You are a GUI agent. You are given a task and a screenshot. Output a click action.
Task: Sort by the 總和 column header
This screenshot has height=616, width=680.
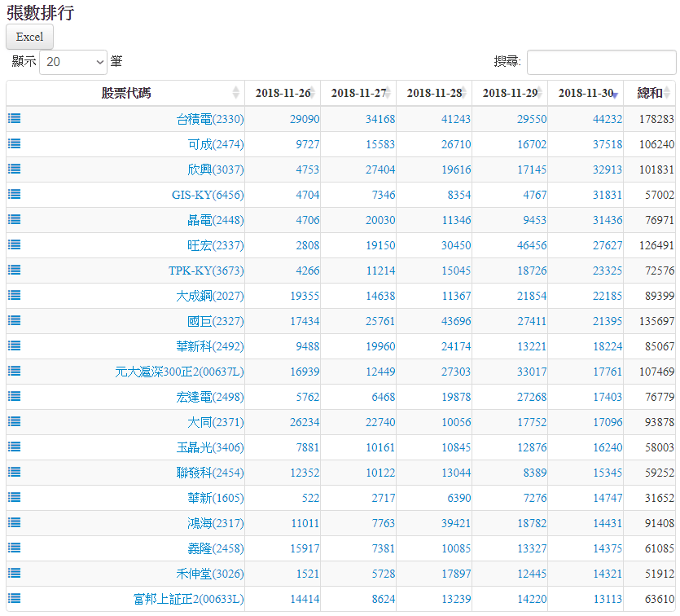[650, 93]
